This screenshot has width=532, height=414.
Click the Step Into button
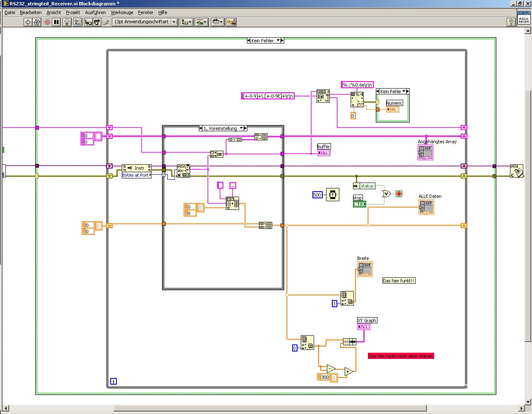pyautogui.click(x=88, y=22)
